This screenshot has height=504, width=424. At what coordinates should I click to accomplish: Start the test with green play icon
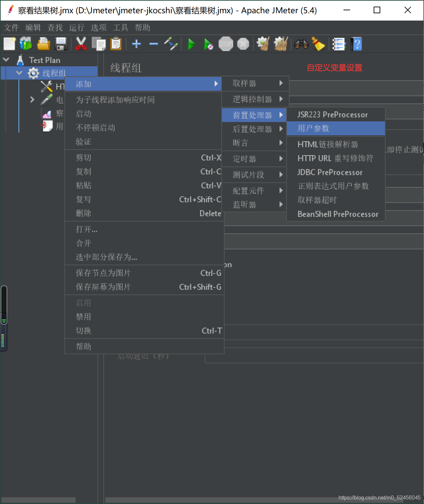coord(191,44)
